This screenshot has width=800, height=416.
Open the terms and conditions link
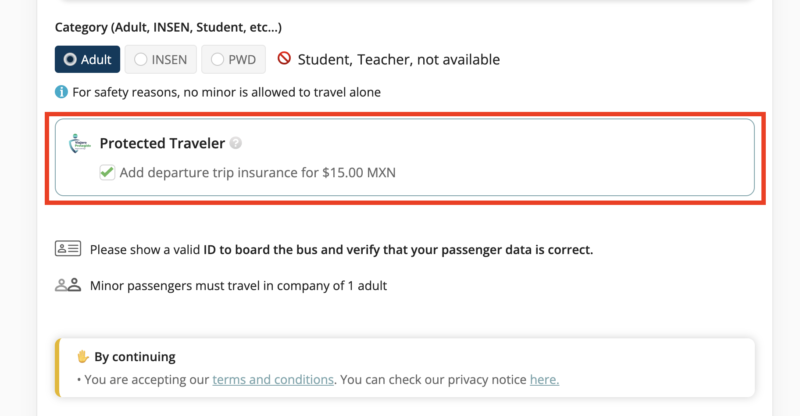(273, 379)
